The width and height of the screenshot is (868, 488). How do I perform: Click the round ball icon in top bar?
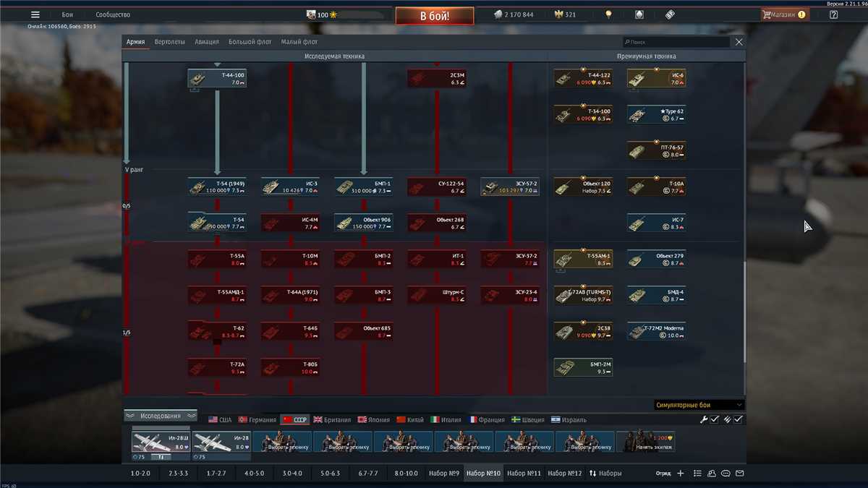tap(639, 14)
